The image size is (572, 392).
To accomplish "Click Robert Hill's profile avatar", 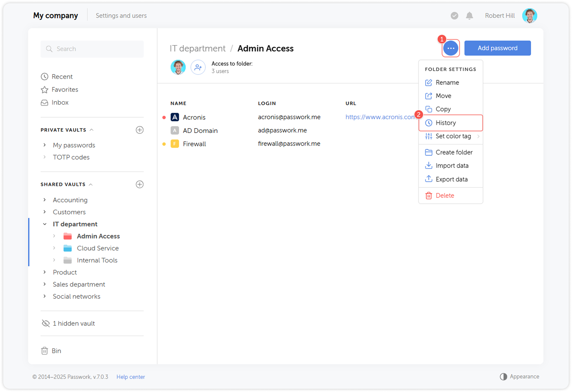I will coord(529,15).
